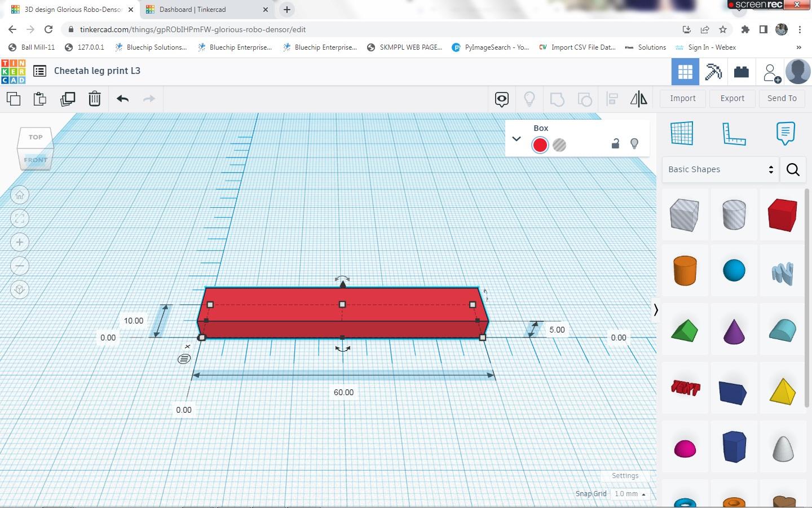The width and height of the screenshot is (812, 508).
Task: Click the Import button
Action: click(x=683, y=98)
